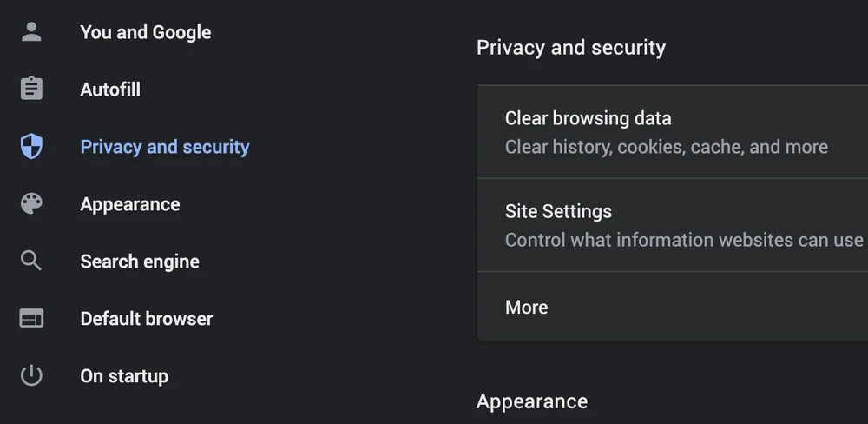Select the Autofill label in the sidebar

click(x=110, y=89)
